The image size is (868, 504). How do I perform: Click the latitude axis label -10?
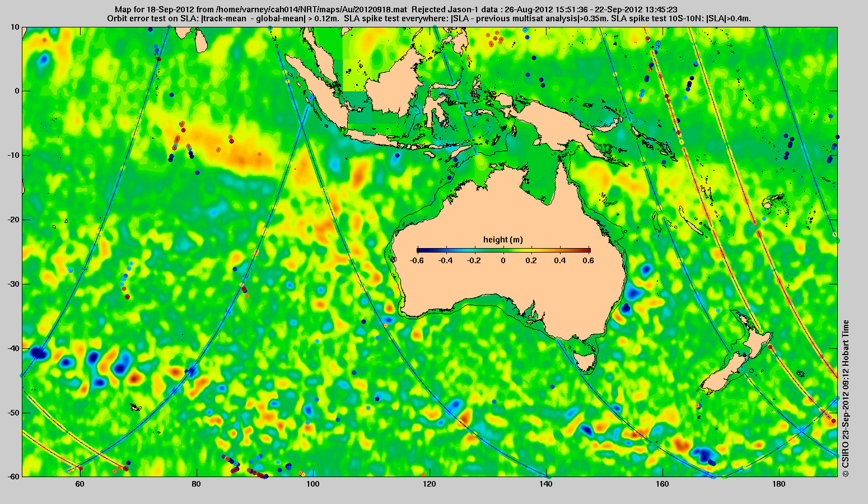coord(13,155)
